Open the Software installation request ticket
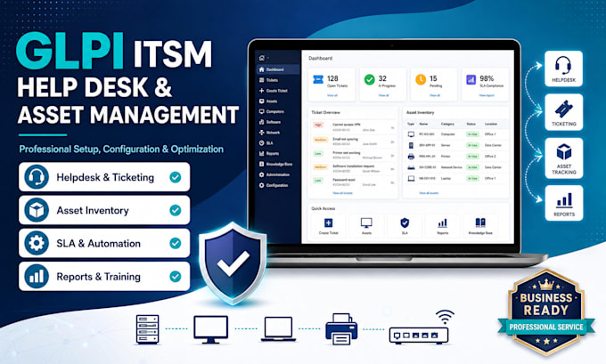The width and height of the screenshot is (606, 364). [x=354, y=168]
